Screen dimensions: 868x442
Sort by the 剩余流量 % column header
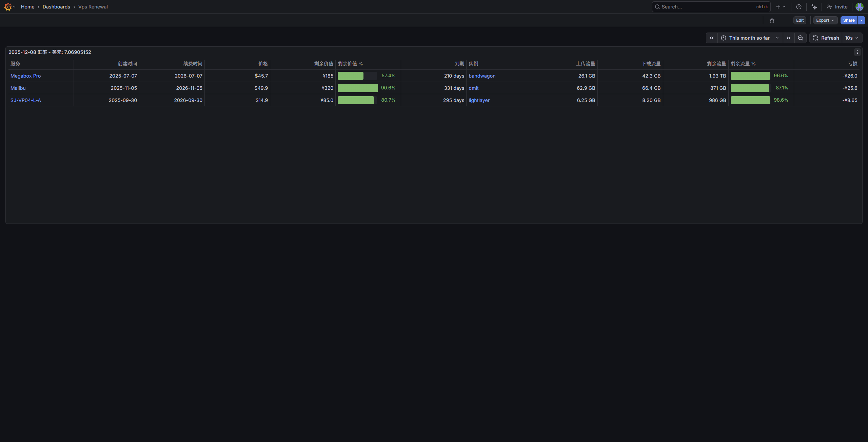pyautogui.click(x=743, y=64)
